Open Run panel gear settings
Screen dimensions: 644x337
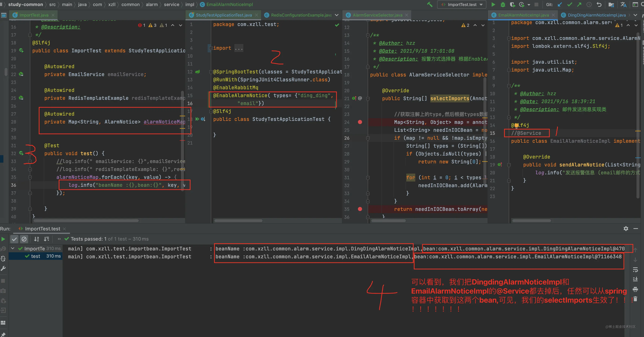point(626,229)
